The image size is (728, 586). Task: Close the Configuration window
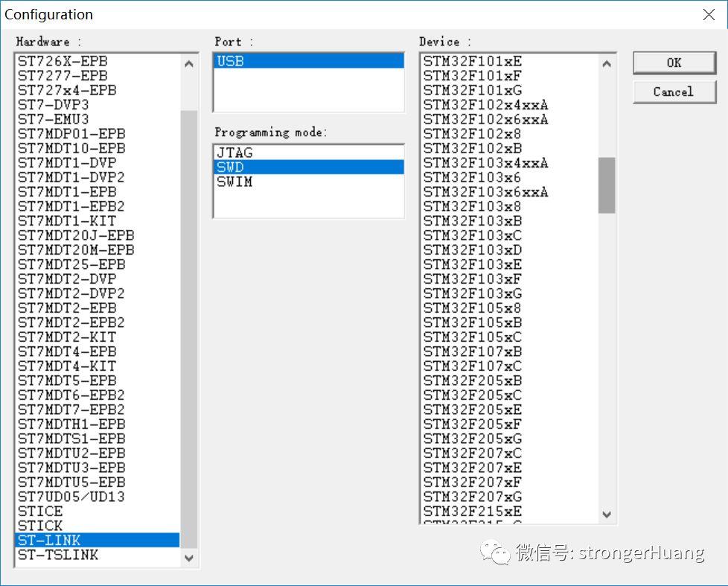point(709,14)
